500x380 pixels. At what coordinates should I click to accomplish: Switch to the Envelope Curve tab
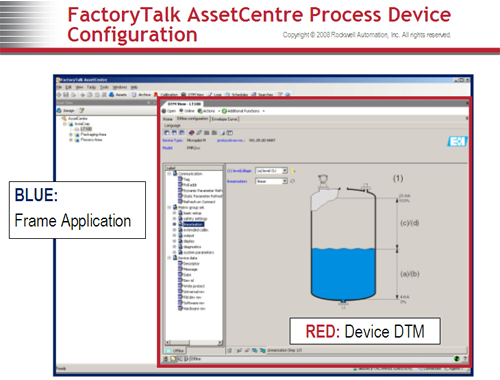tap(224, 119)
